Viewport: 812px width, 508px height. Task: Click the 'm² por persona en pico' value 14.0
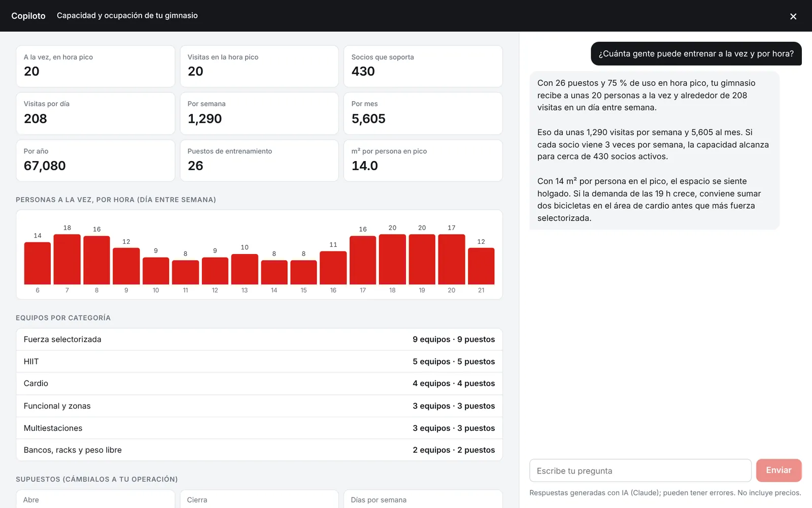(x=364, y=166)
